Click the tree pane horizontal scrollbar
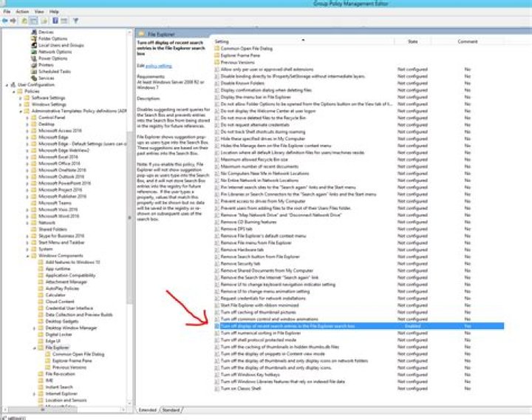532x420 pixels. (43, 410)
